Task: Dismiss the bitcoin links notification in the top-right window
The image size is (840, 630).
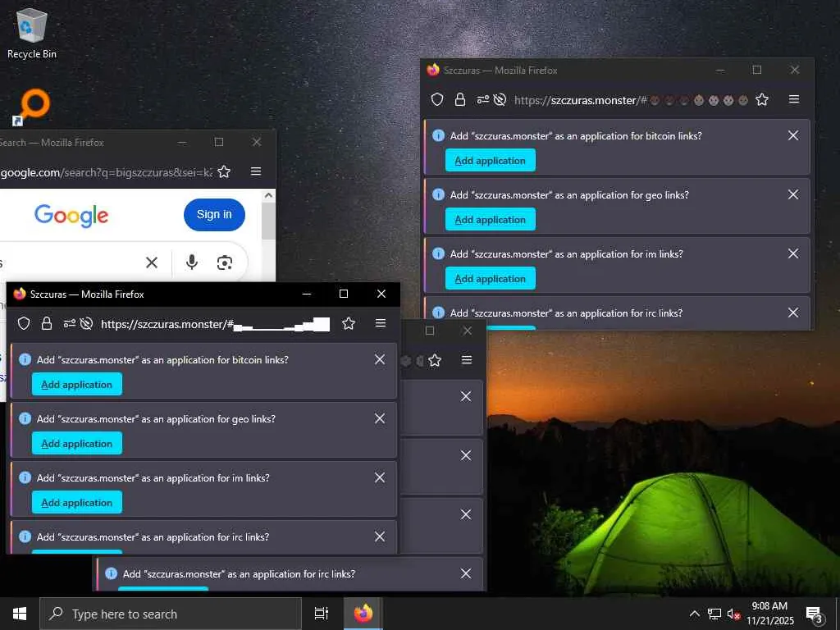Action: (793, 135)
